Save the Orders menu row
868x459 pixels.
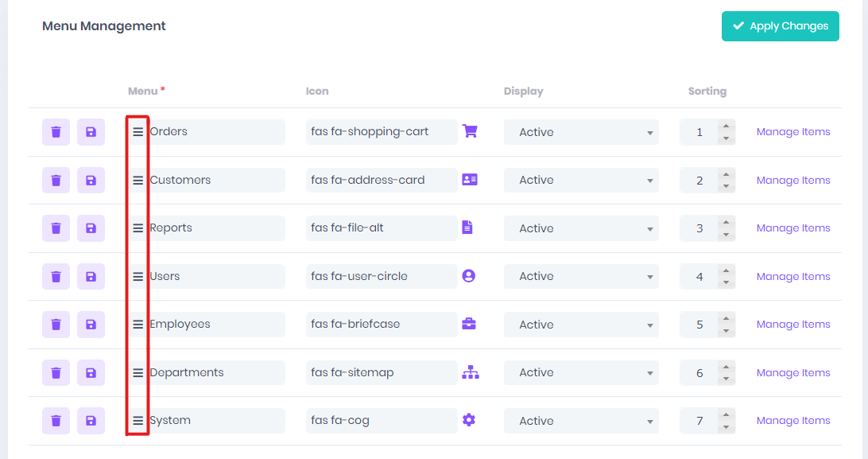91,132
